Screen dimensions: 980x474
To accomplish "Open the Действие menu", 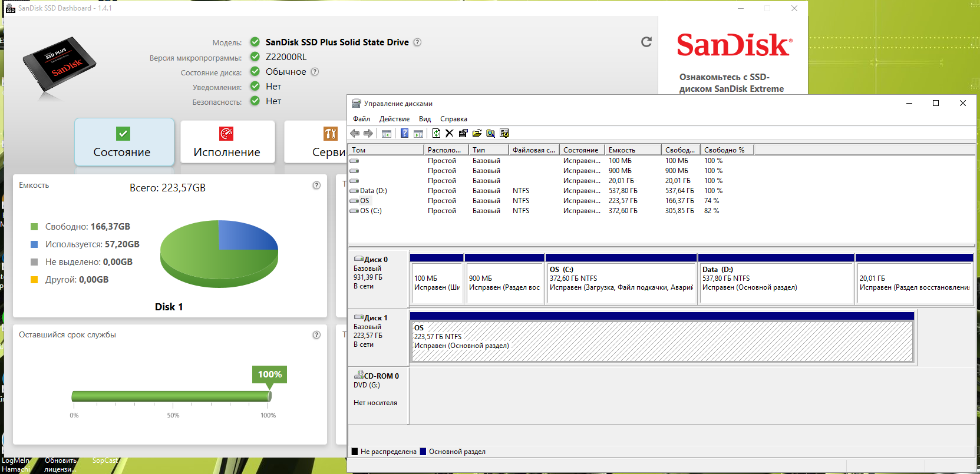I will click(x=394, y=119).
